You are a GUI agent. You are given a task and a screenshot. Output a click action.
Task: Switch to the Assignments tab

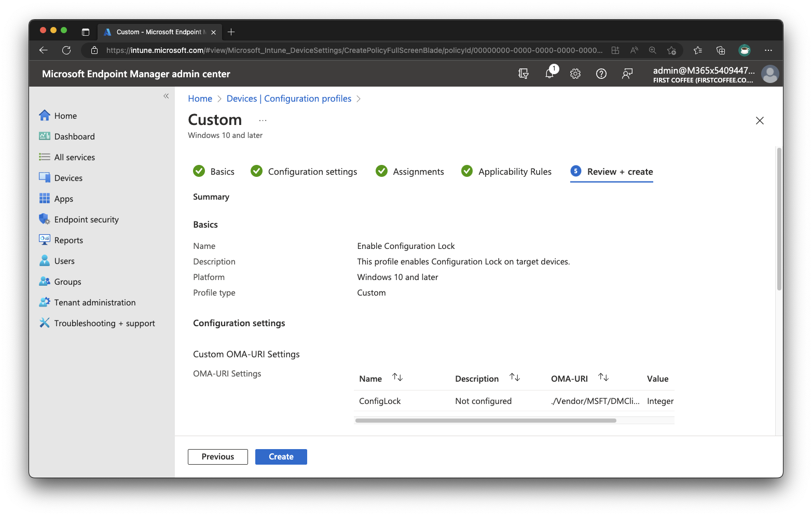[418, 171]
